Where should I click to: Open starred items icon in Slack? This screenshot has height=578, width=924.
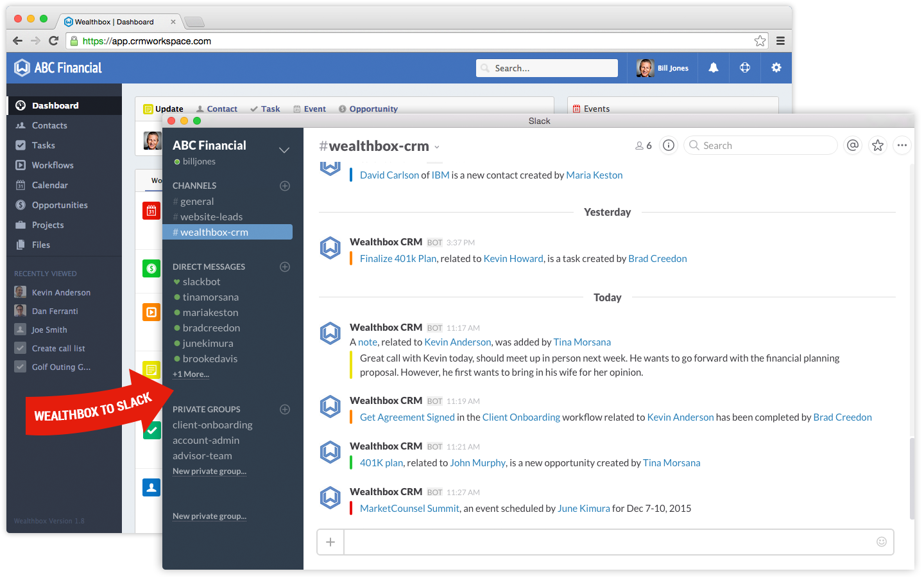877,145
